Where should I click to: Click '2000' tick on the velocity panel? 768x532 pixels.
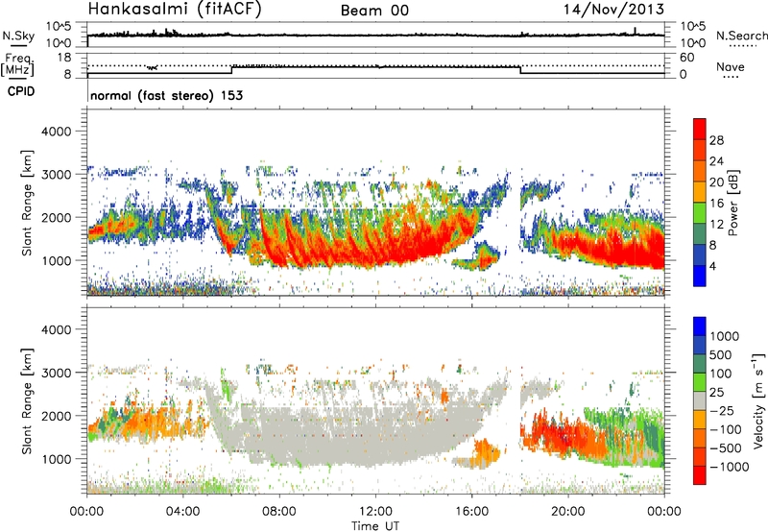[57, 416]
